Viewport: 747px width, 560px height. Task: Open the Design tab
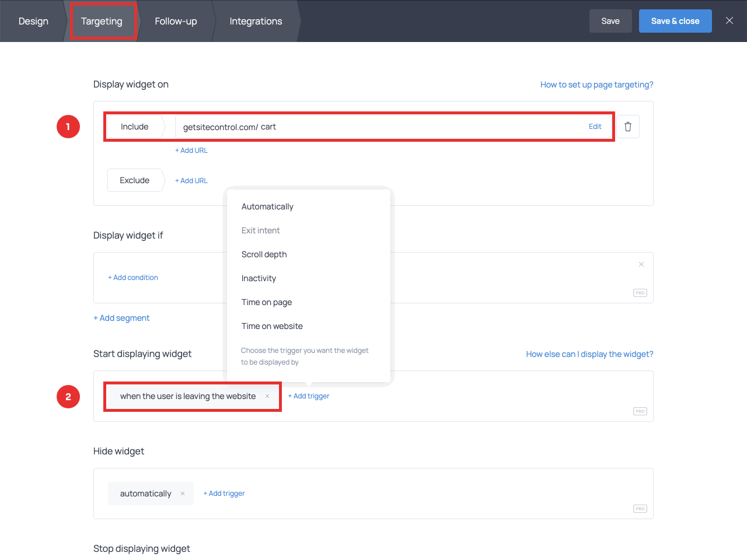tap(33, 21)
